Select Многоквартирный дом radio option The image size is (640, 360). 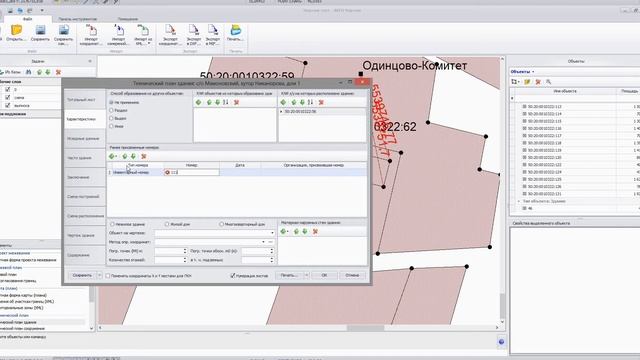tap(222, 224)
